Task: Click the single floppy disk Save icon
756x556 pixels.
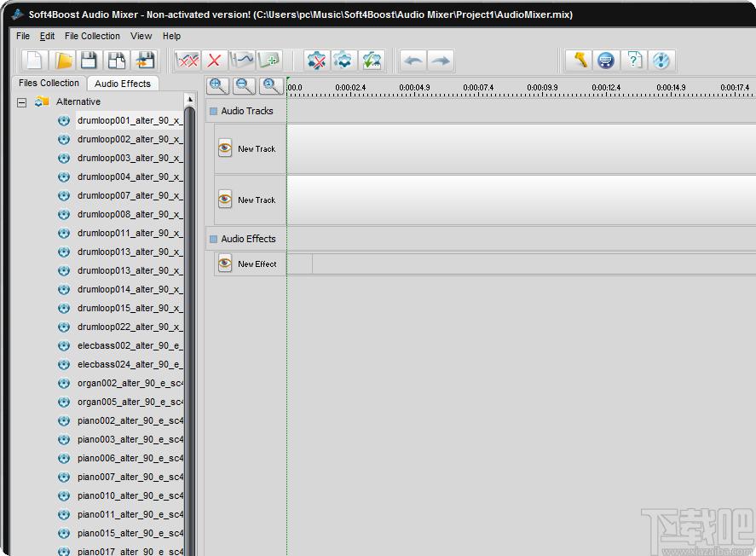Action: click(89, 61)
